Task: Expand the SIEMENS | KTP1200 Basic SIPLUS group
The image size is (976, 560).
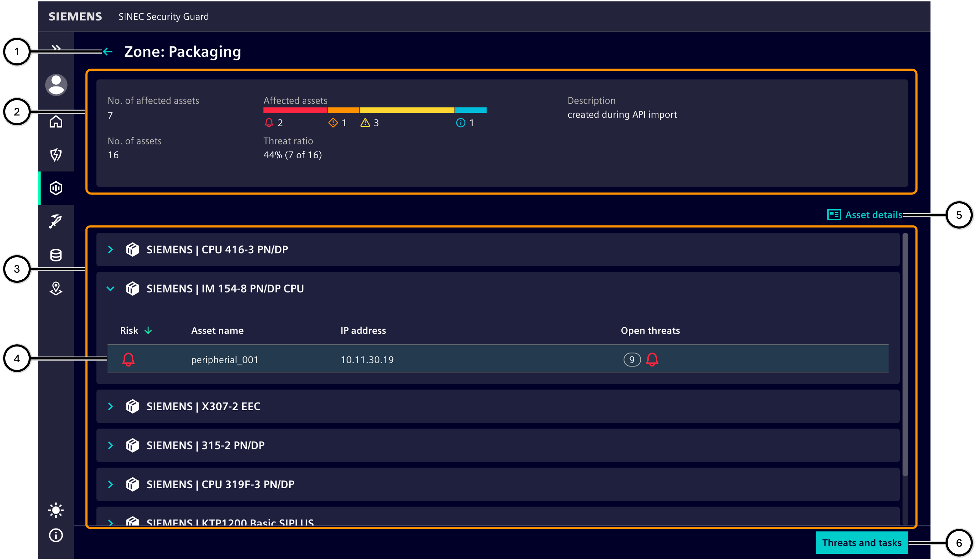Action: [x=111, y=522]
